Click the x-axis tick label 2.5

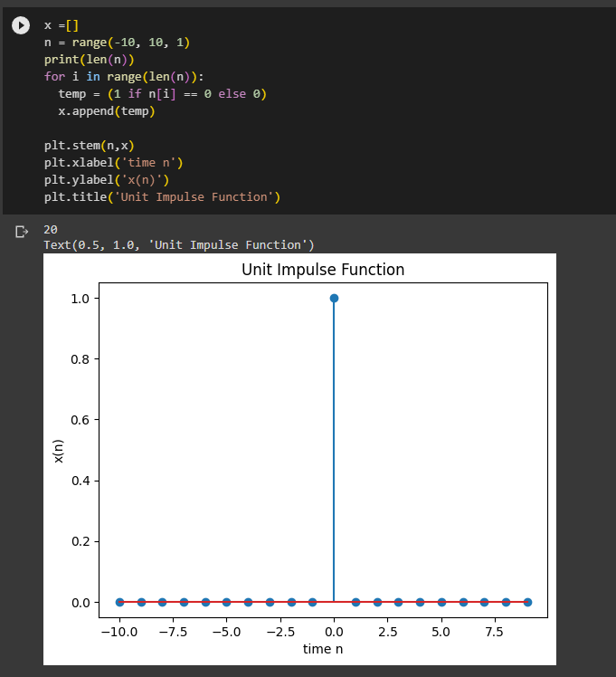point(387,632)
